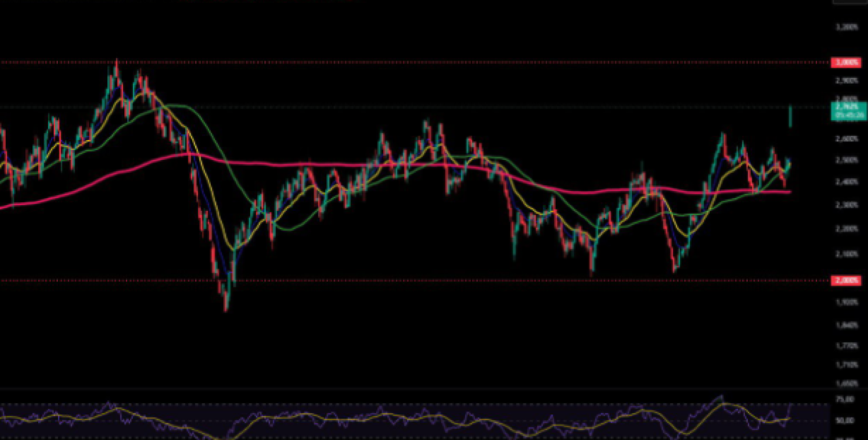This screenshot has height=440, width=868.
Task: Click the 75.00 oscillator axis label
Action: coord(845,400)
